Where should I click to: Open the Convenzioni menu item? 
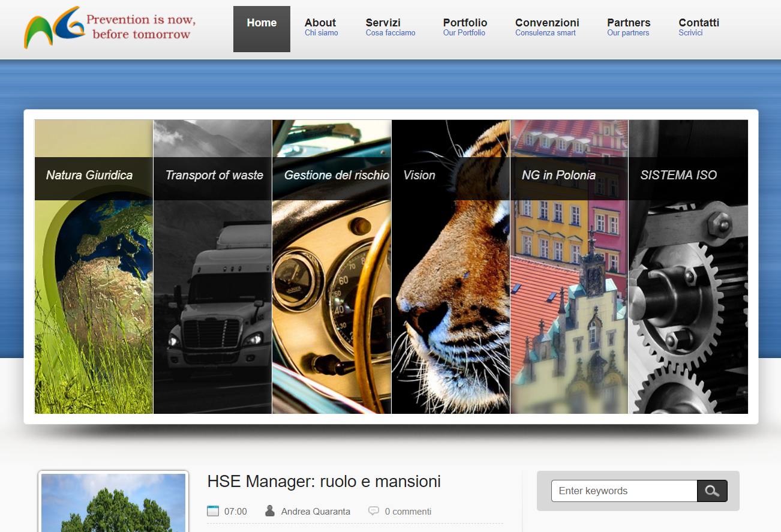click(547, 27)
